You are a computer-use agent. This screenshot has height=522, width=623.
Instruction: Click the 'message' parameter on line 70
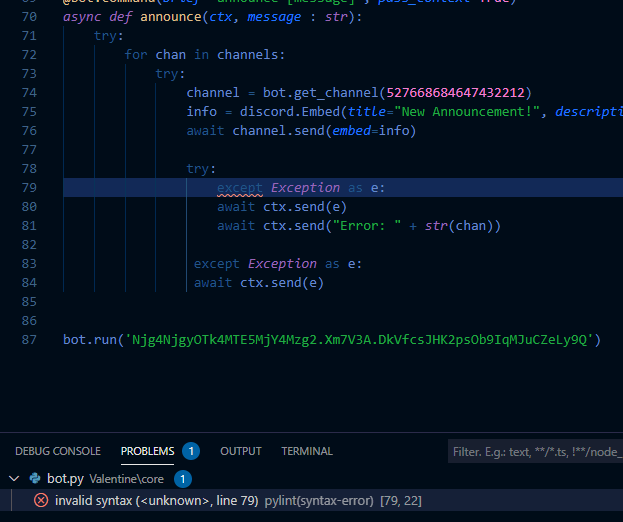(x=274, y=17)
